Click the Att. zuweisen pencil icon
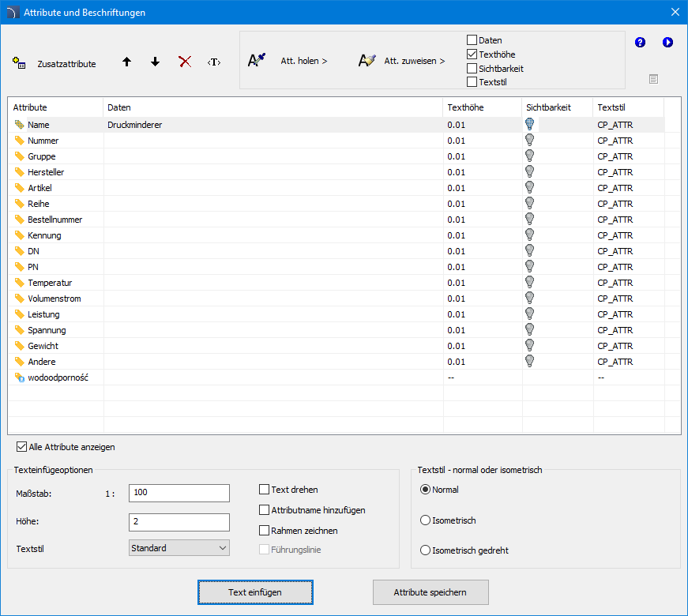 pos(367,61)
